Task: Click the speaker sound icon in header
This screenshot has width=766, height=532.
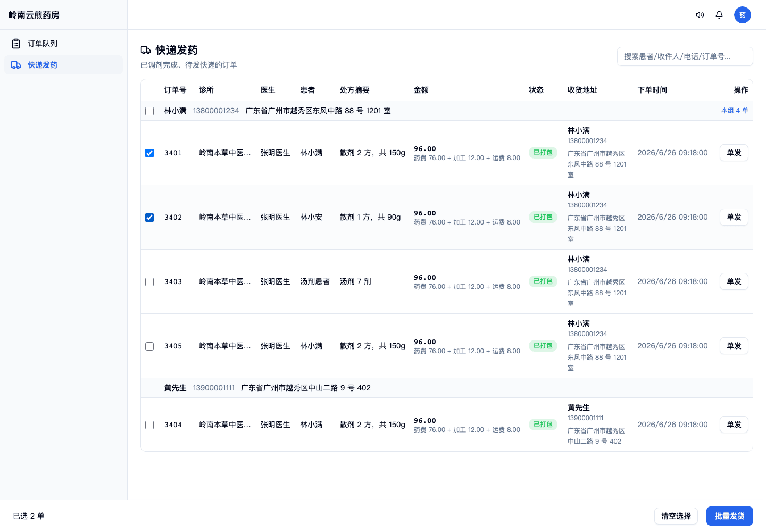Action: pyautogui.click(x=700, y=15)
